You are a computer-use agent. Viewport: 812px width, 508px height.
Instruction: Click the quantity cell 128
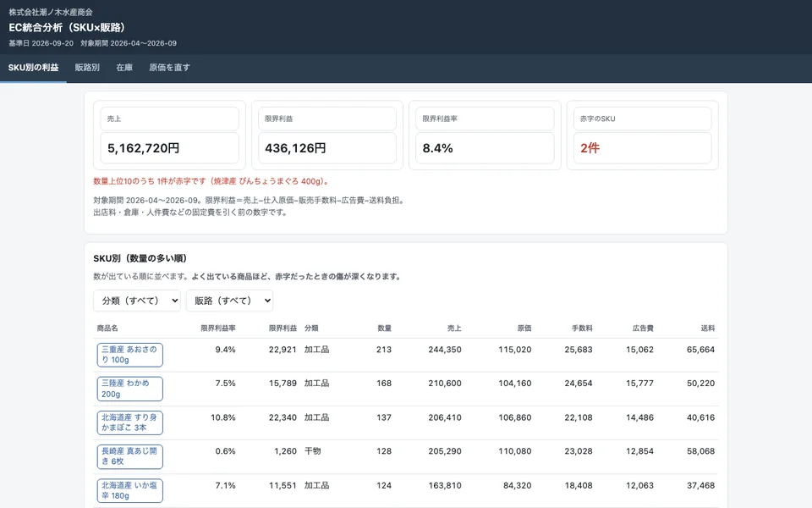[x=384, y=451]
